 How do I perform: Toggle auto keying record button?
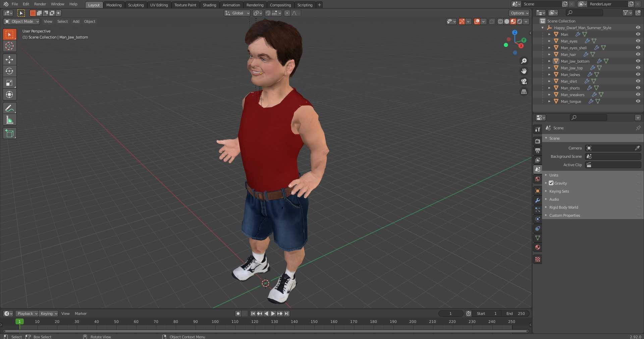click(x=238, y=314)
